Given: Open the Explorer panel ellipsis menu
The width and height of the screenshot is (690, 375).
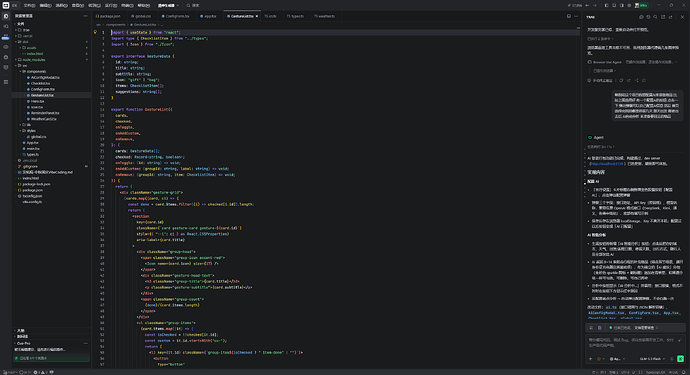Looking at the screenshot, I should (x=85, y=16).
